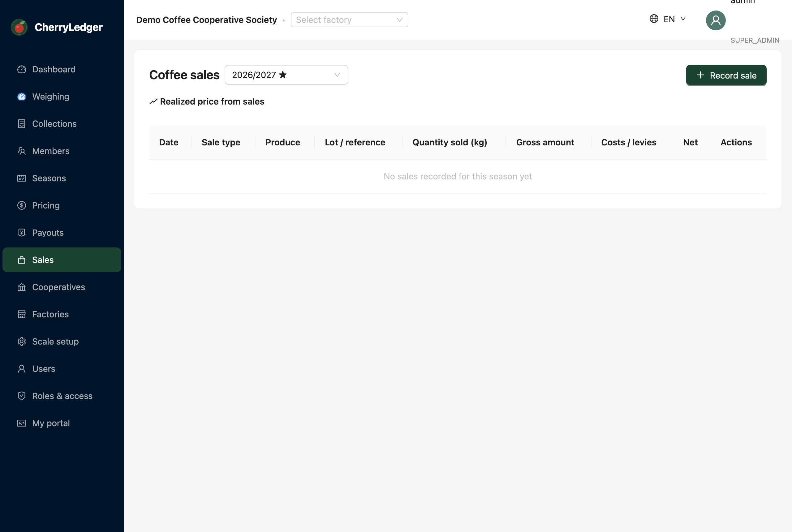This screenshot has width=792, height=532.
Task: Click the Sales shopping bag icon
Action: 22,260
